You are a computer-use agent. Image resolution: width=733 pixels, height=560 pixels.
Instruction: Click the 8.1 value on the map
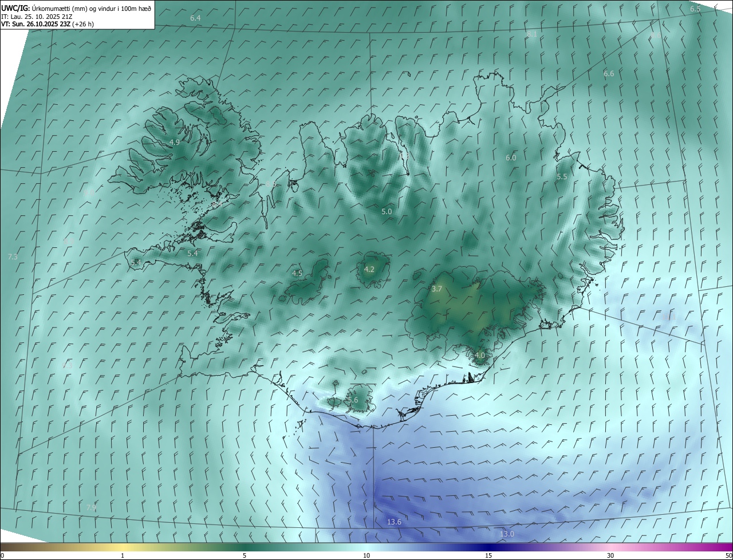tap(532, 34)
